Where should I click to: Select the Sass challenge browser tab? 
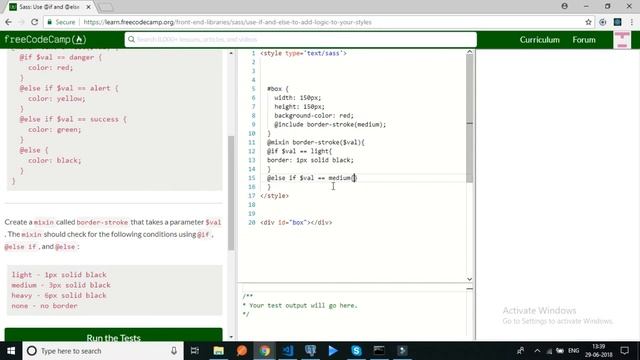coord(49,7)
